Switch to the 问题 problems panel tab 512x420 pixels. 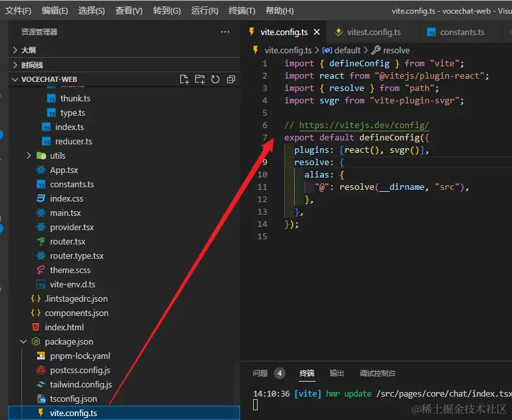click(260, 373)
